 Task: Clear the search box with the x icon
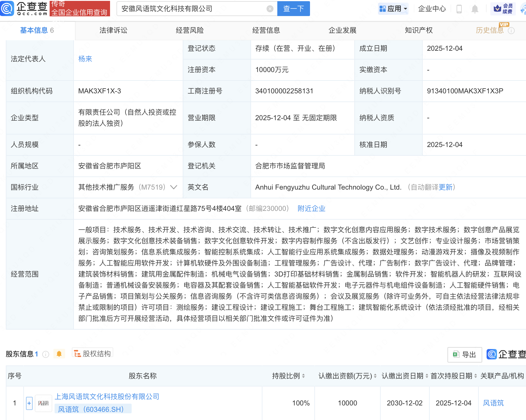pos(270,8)
